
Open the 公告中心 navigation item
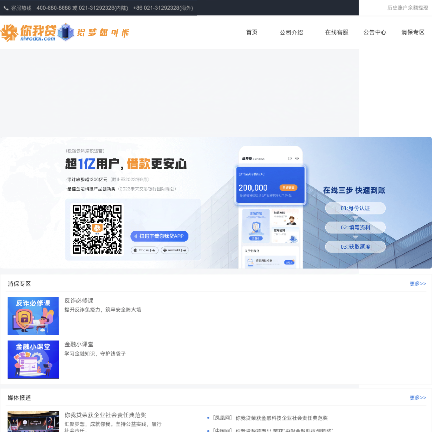click(375, 32)
